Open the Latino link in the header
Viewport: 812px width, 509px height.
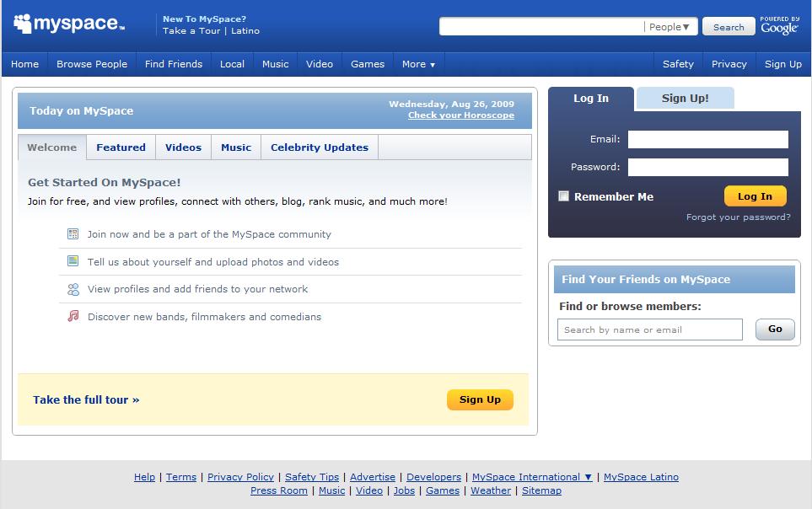[245, 30]
